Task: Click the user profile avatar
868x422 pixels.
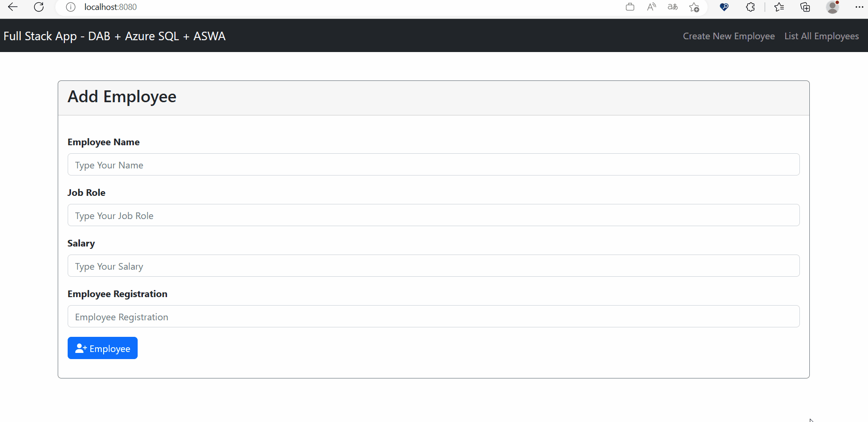Action: pyautogui.click(x=833, y=7)
